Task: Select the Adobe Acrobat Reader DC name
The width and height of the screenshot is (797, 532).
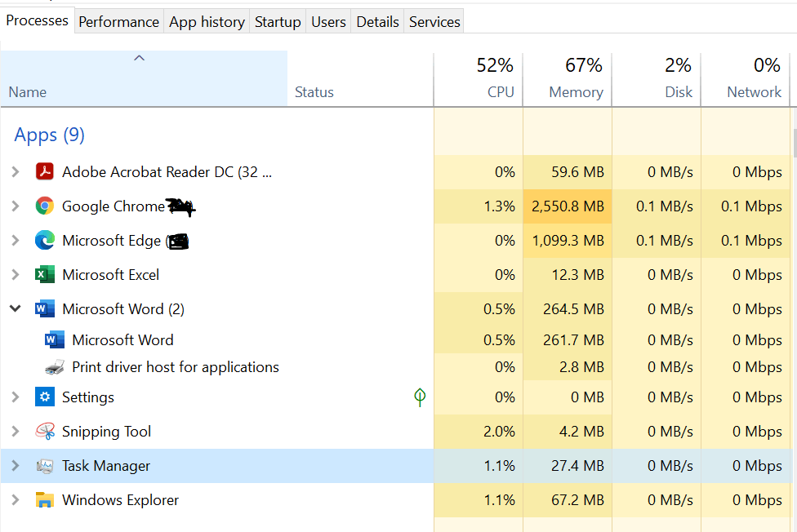Action: (167, 171)
